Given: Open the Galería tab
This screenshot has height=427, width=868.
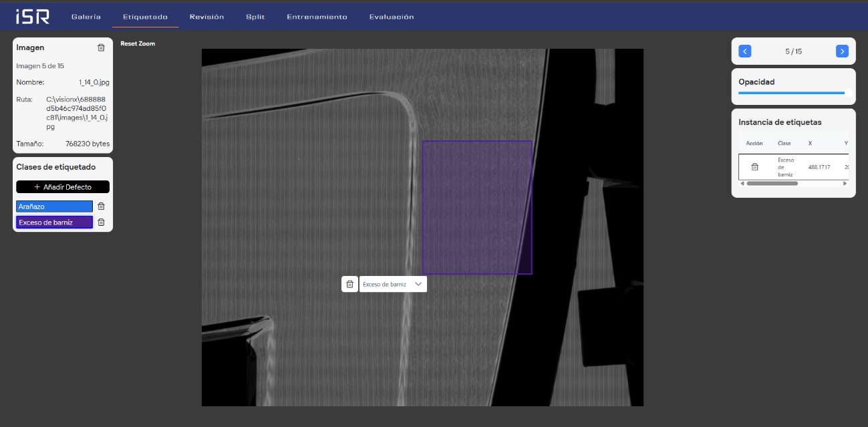Looking at the screenshot, I should 86,17.
